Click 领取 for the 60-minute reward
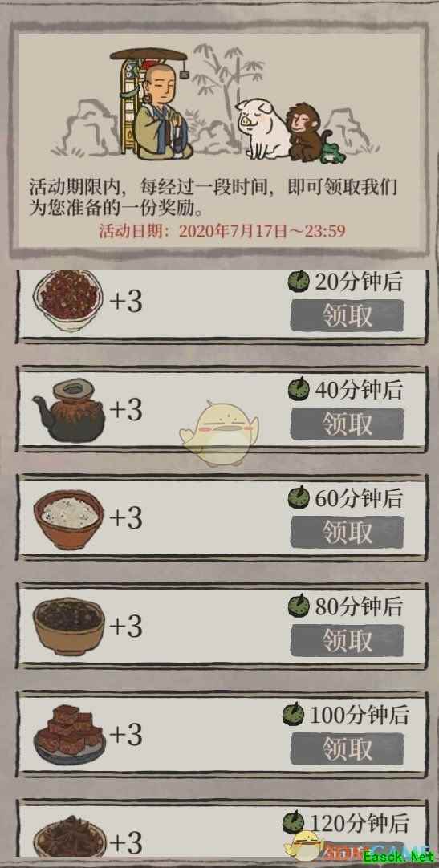 pyautogui.click(x=347, y=533)
